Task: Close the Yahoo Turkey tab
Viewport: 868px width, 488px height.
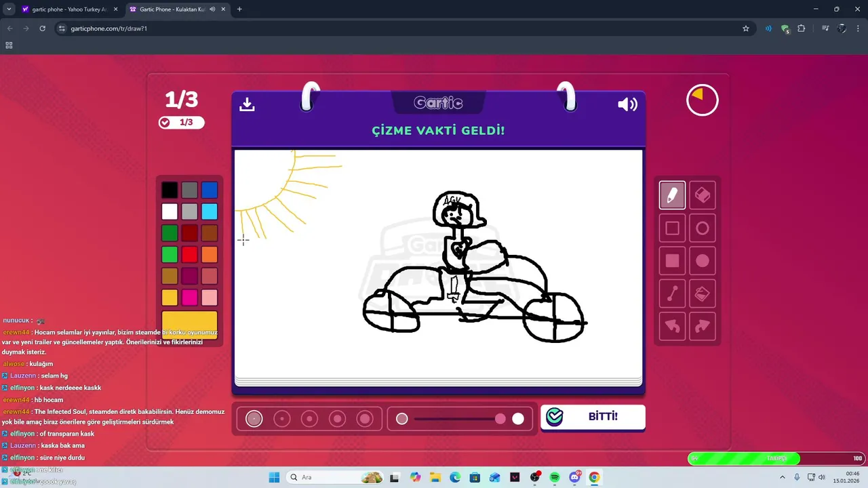Action: pos(115,9)
